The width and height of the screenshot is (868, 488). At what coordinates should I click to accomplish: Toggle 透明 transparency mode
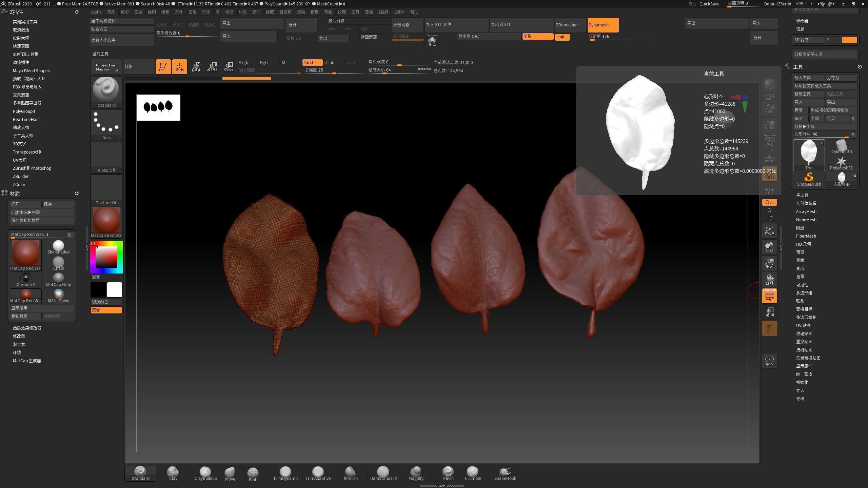[x=769, y=312]
